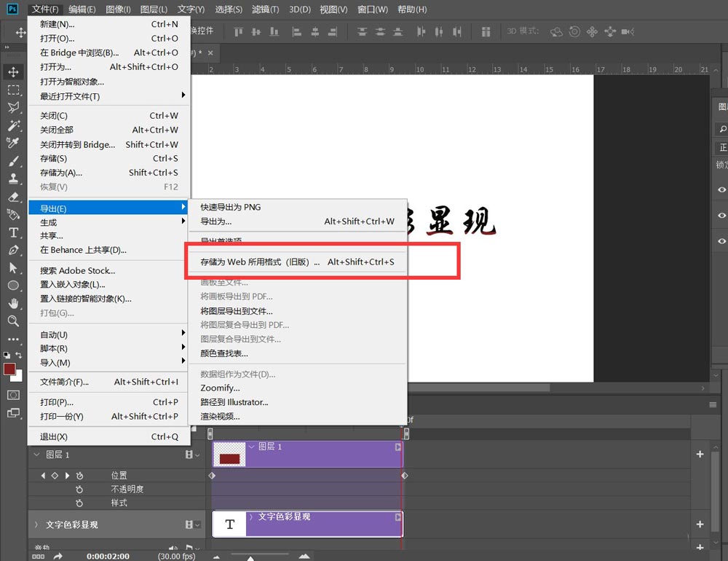Toggle top layer visibility eye
The image size is (728, 561).
(721, 189)
